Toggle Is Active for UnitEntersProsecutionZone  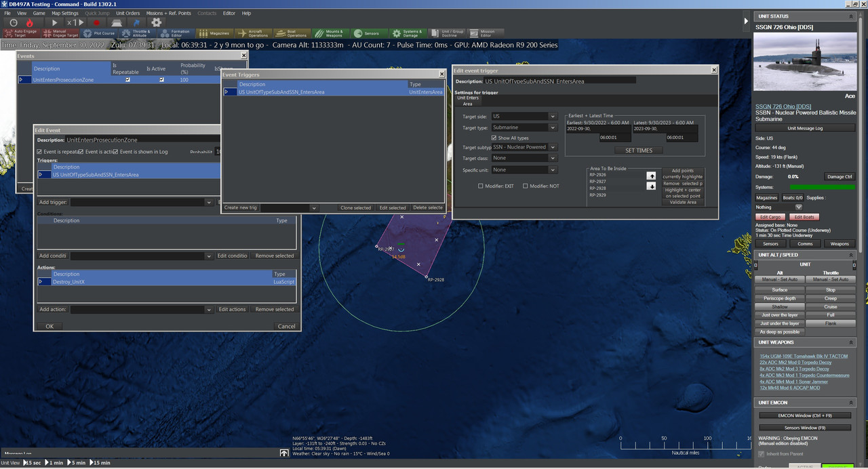point(161,80)
